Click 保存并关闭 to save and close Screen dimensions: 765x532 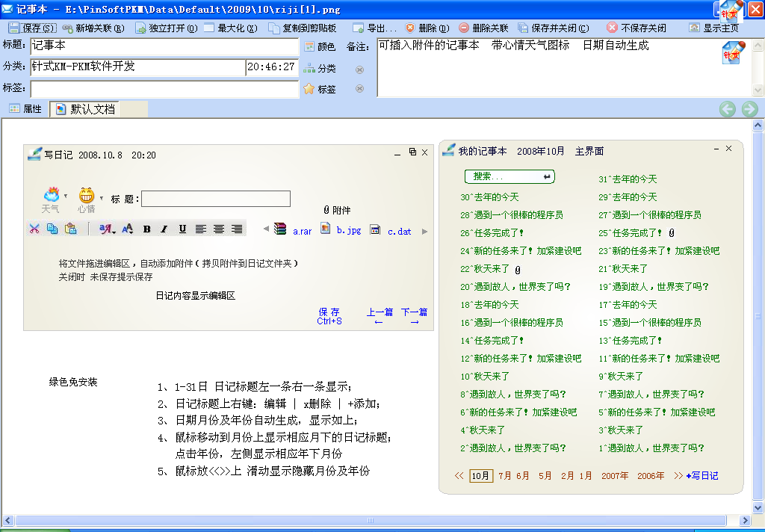tap(554, 28)
